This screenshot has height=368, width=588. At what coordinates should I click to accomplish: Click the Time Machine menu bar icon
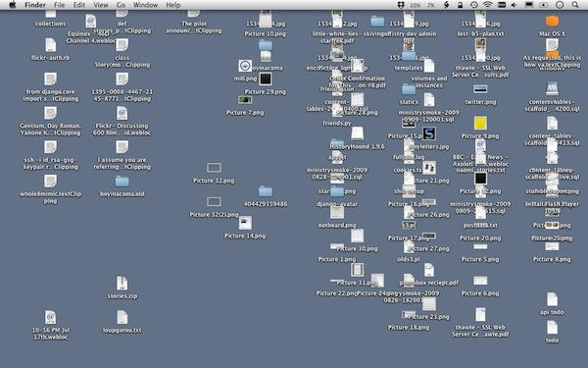tap(474, 5)
